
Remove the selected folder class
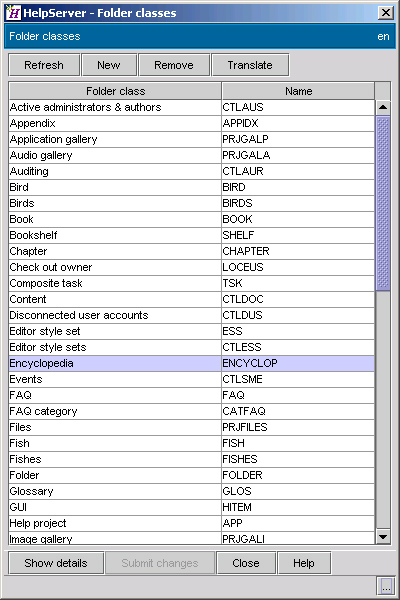[174, 65]
